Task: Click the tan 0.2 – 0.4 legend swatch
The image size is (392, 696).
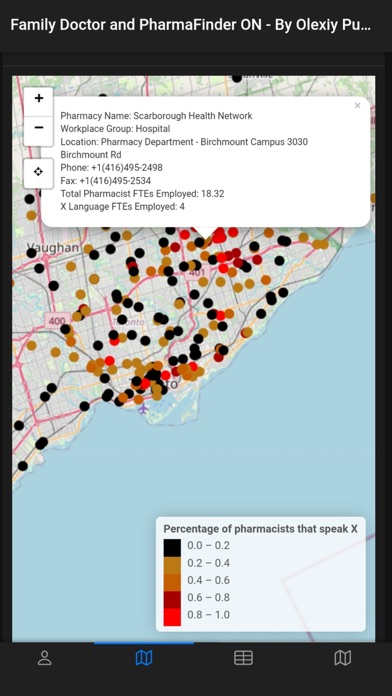Action: point(172,565)
